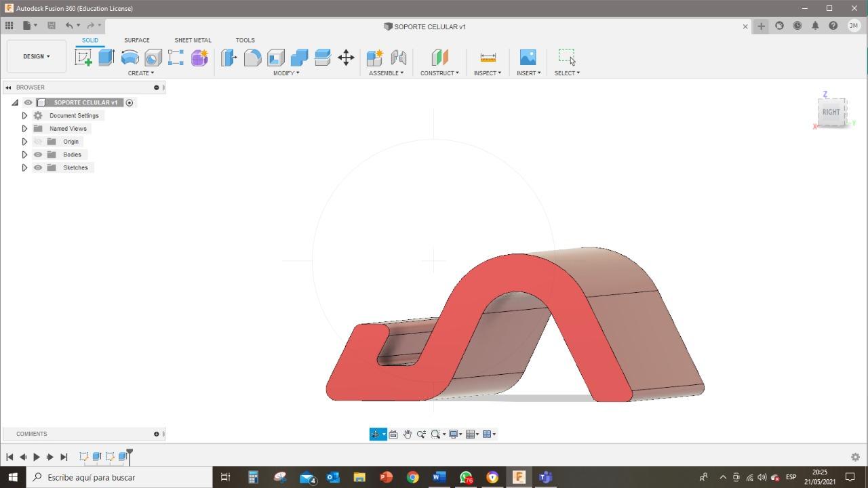Expand the Bodies folder

point(24,155)
